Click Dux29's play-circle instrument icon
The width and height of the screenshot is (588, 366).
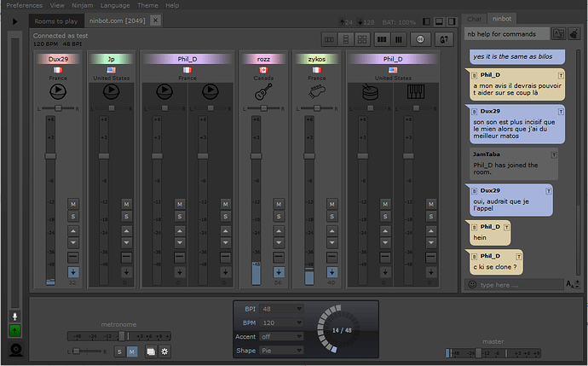pos(58,91)
